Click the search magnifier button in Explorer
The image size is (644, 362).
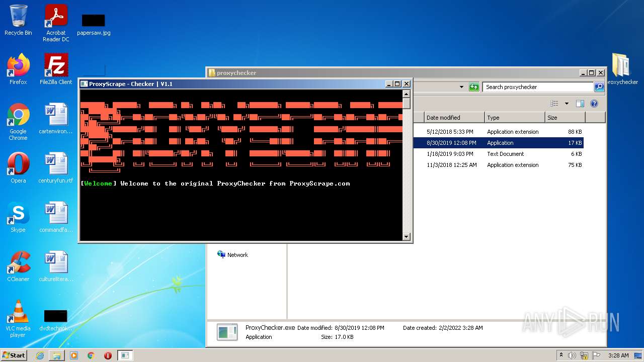599,87
